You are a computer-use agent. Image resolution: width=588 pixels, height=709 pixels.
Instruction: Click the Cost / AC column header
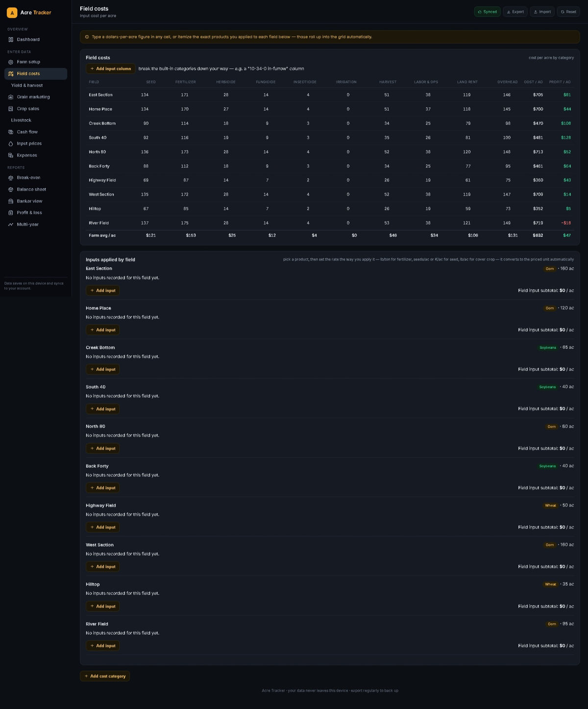[x=533, y=82]
